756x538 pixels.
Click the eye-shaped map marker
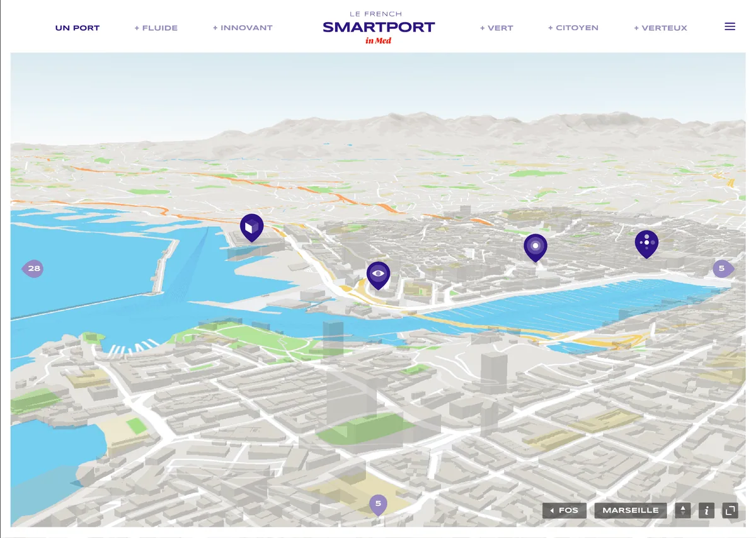[379, 272]
